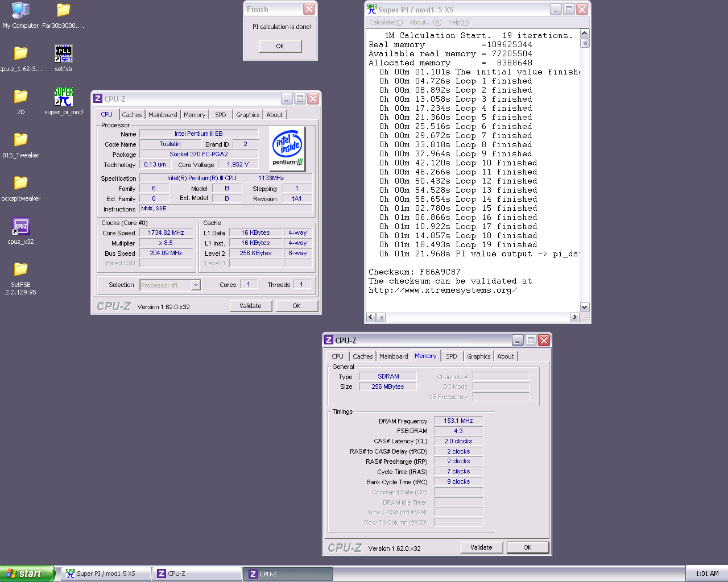Click the system clock showing 1:01 AM

click(x=707, y=573)
